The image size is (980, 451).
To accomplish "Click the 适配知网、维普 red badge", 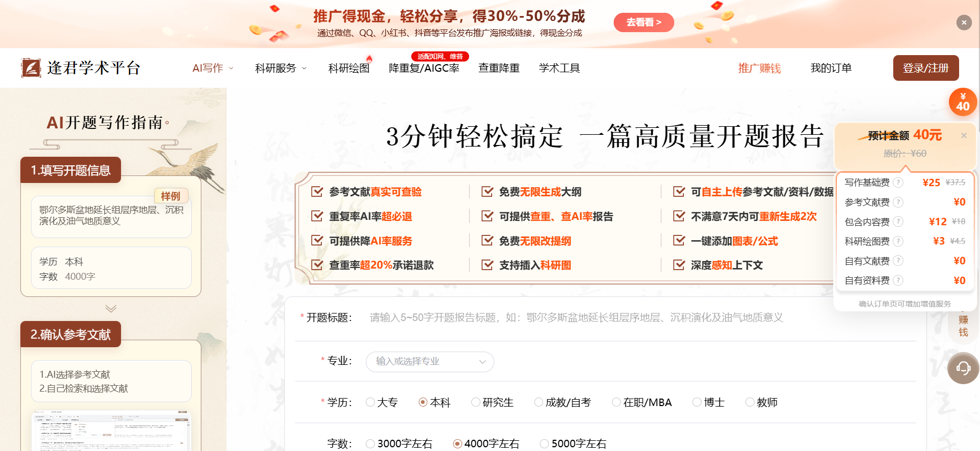I will (440, 56).
